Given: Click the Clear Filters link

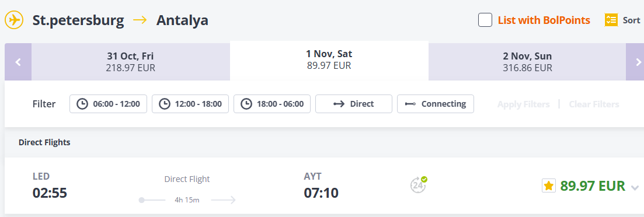Looking at the screenshot, I should click(x=594, y=104).
